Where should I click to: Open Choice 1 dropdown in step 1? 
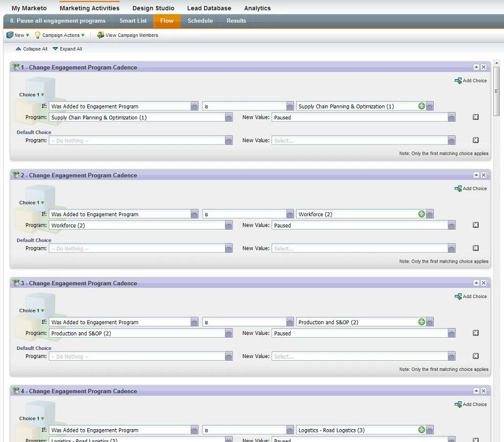(x=32, y=95)
